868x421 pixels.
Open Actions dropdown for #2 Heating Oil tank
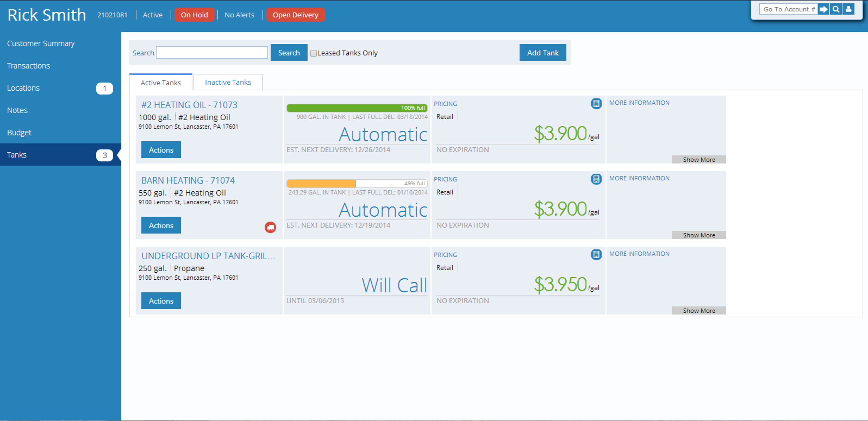click(161, 150)
